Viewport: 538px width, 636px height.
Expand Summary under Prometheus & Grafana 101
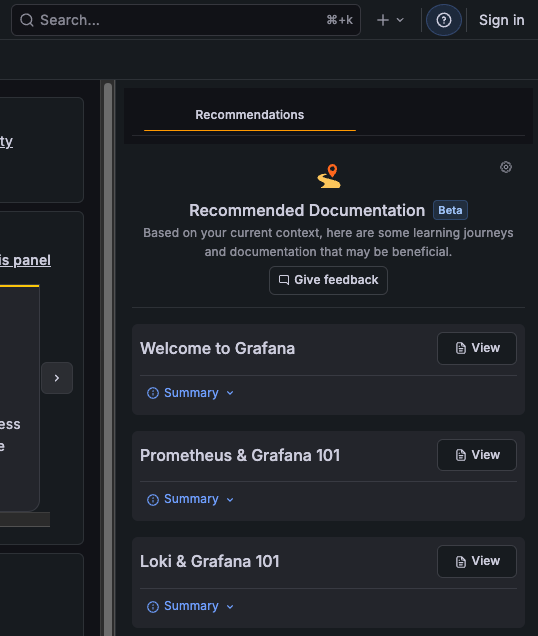click(x=190, y=499)
